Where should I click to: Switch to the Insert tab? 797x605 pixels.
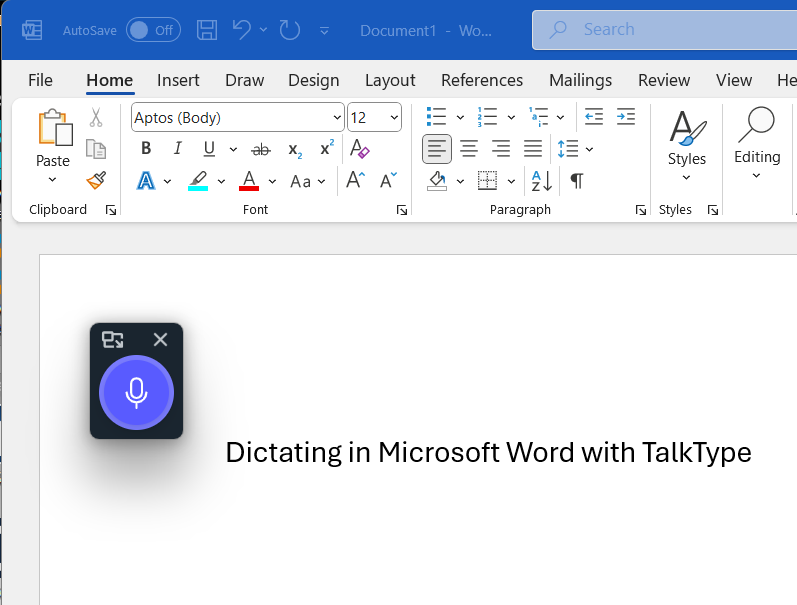178,80
